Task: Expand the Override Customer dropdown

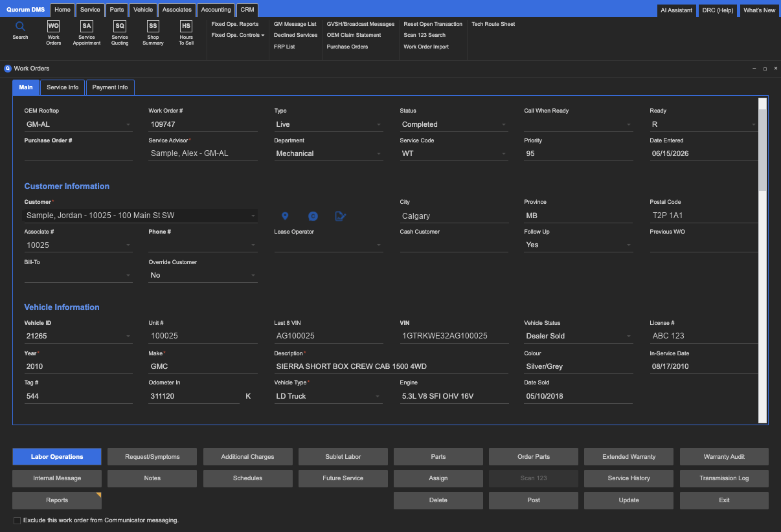Action: [253, 275]
